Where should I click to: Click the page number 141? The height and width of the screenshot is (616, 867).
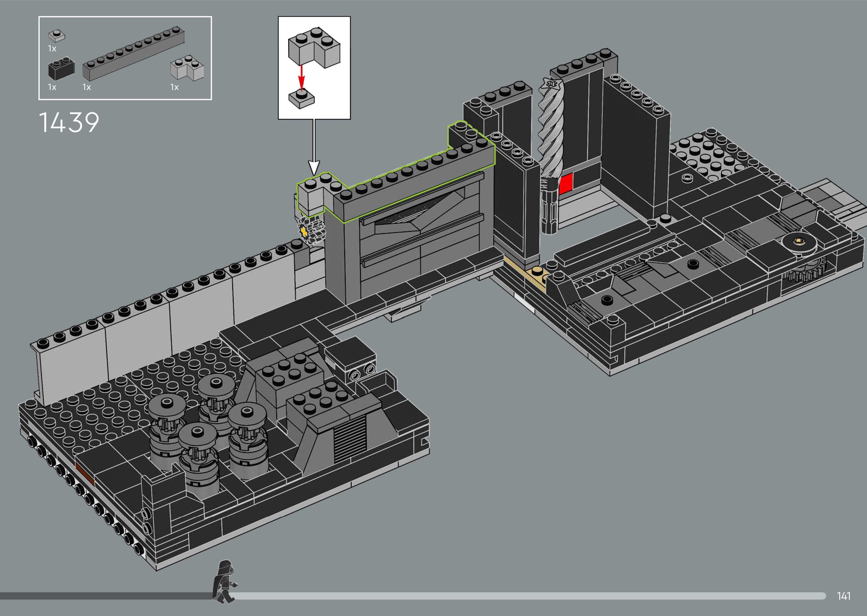click(x=843, y=596)
